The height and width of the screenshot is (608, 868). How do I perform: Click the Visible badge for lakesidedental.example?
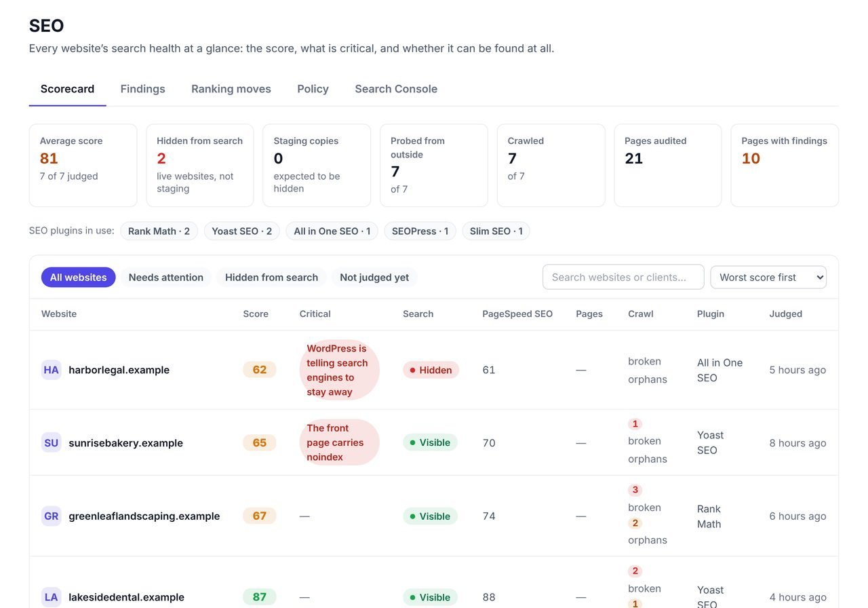click(x=431, y=597)
